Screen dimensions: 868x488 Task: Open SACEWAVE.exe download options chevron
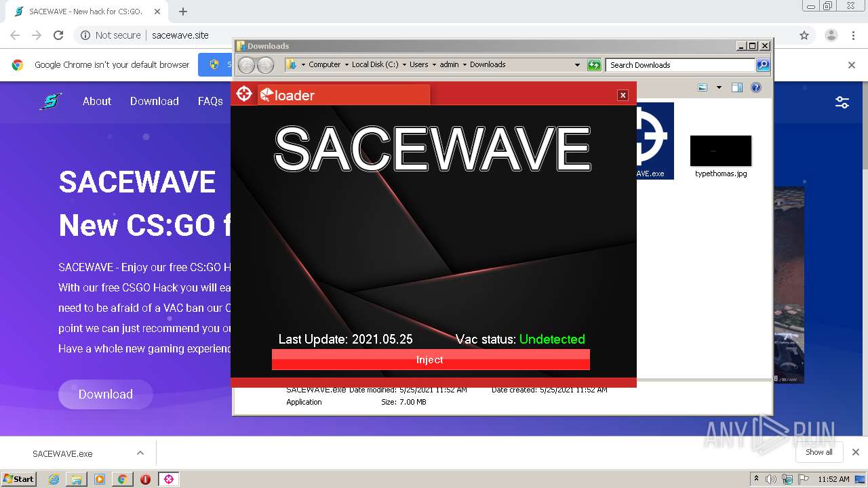(x=140, y=453)
